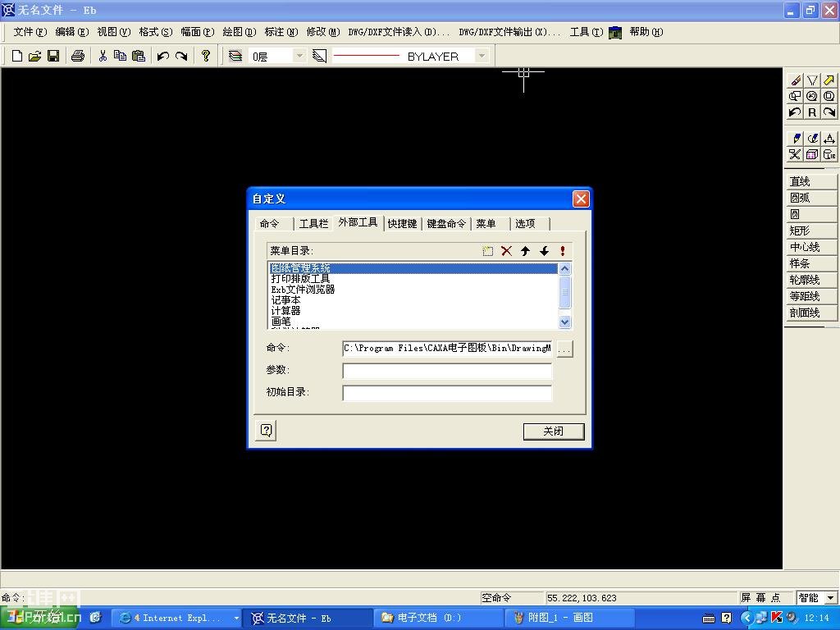Move entry down with the down arrow

[544, 251]
